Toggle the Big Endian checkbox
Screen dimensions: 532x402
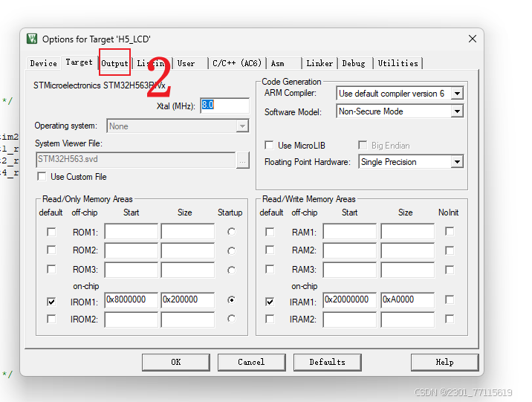[363, 146]
